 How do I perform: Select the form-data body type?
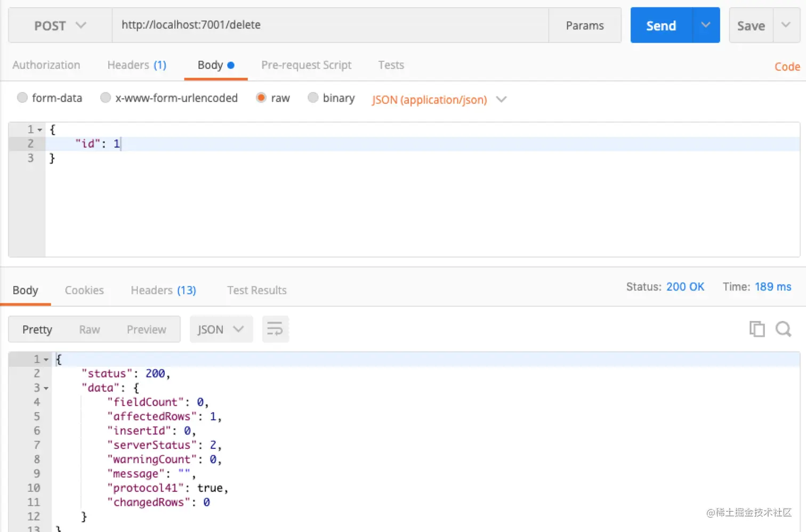[22, 98]
